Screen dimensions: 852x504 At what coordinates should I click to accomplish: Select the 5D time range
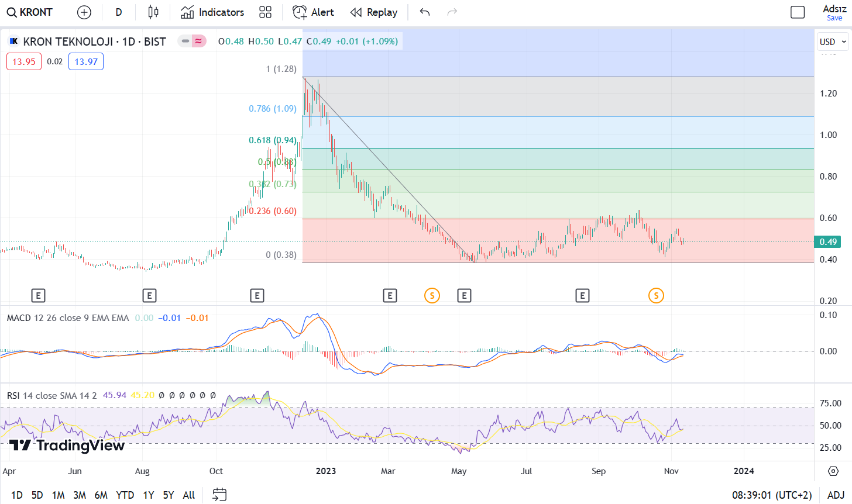point(37,495)
